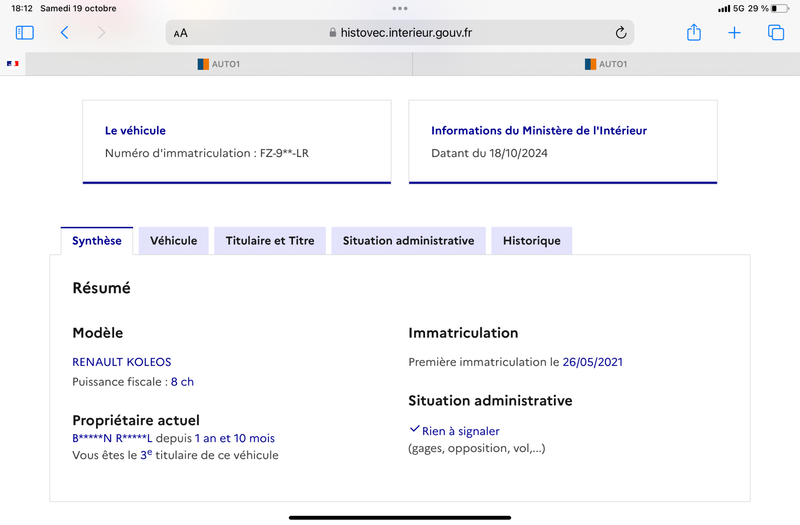Click the checkmark next to Rien à signaler
Screen dimensions: 800x525
tap(415, 429)
